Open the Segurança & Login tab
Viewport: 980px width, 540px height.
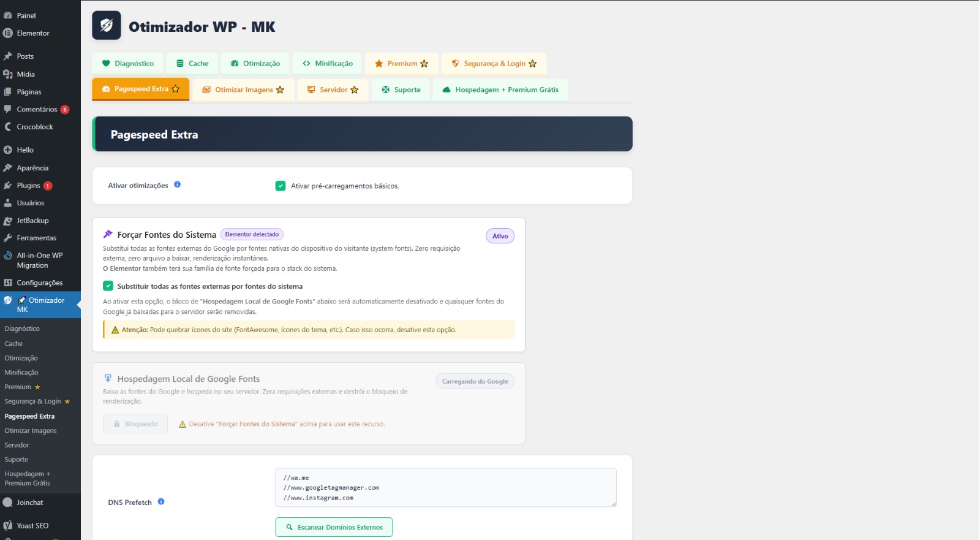coord(494,63)
